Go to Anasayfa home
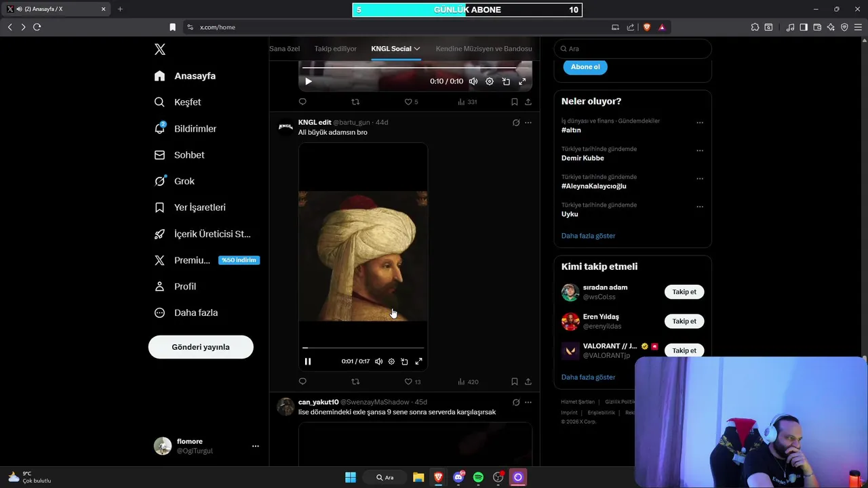 point(185,76)
